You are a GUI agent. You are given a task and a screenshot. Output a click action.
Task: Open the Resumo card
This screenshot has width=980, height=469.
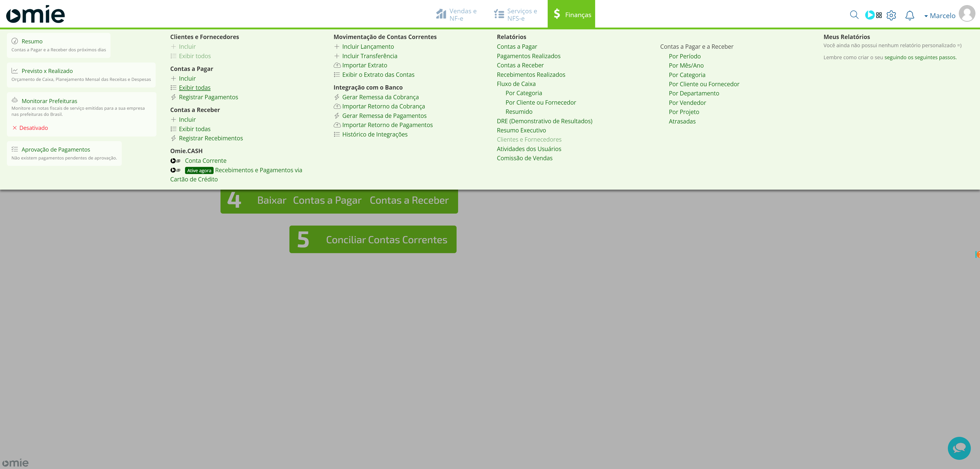[59, 45]
